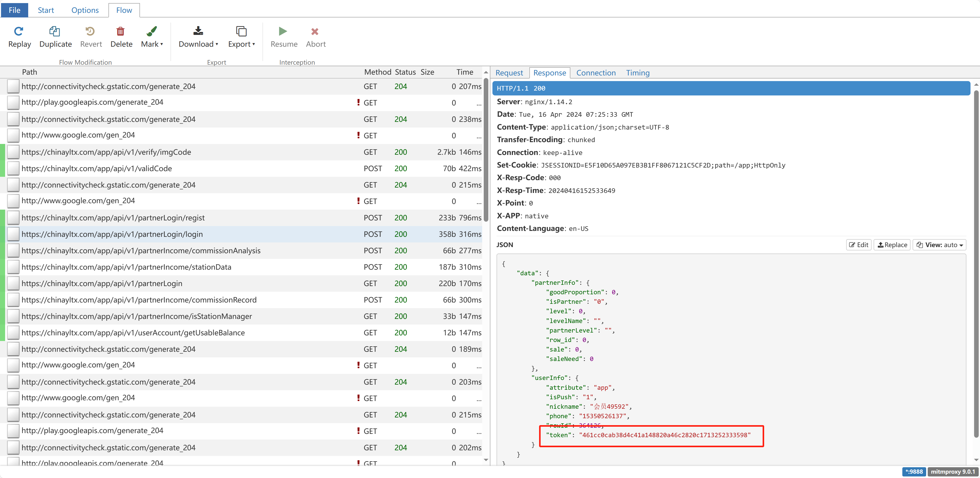Click the *:9888 port indicator
Image resolution: width=980 pixels, height=478 pixels.
click(x=914, y=472)
